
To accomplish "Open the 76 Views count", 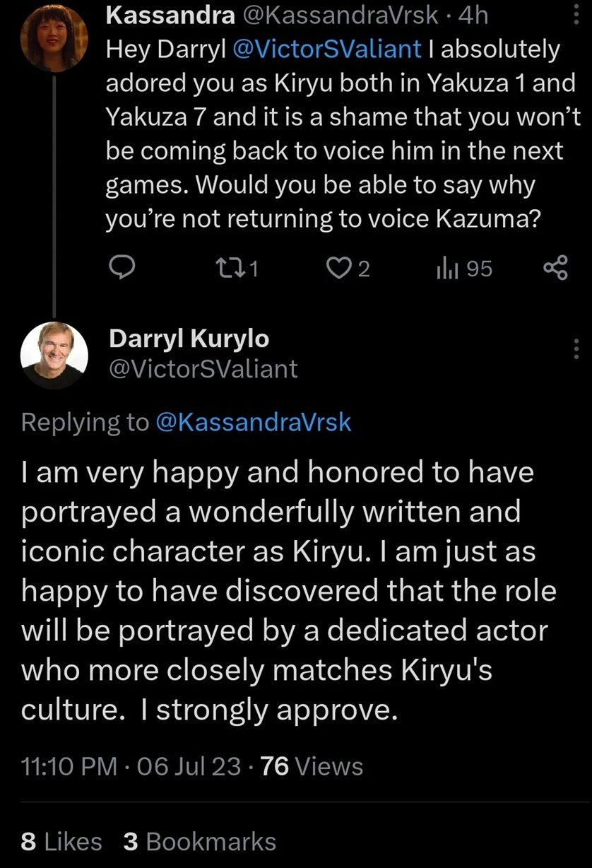I will click(x=312, y=766).
